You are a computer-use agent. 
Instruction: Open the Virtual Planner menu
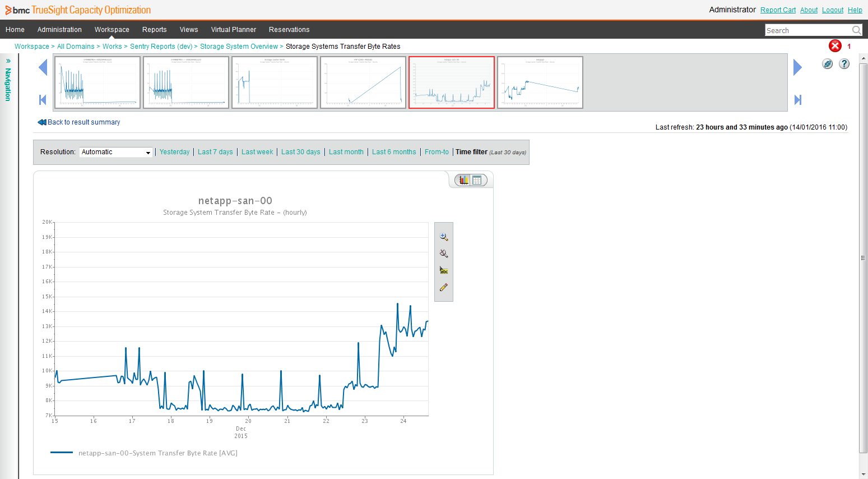coord(234,30)
